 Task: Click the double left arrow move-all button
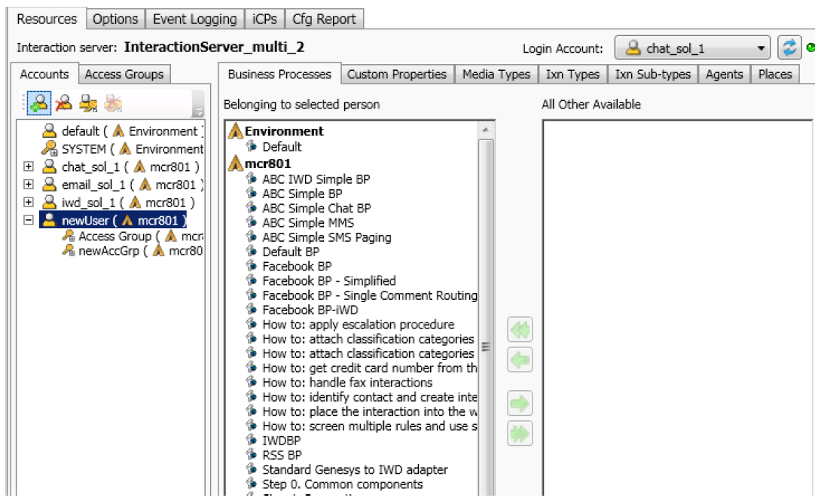520,330
